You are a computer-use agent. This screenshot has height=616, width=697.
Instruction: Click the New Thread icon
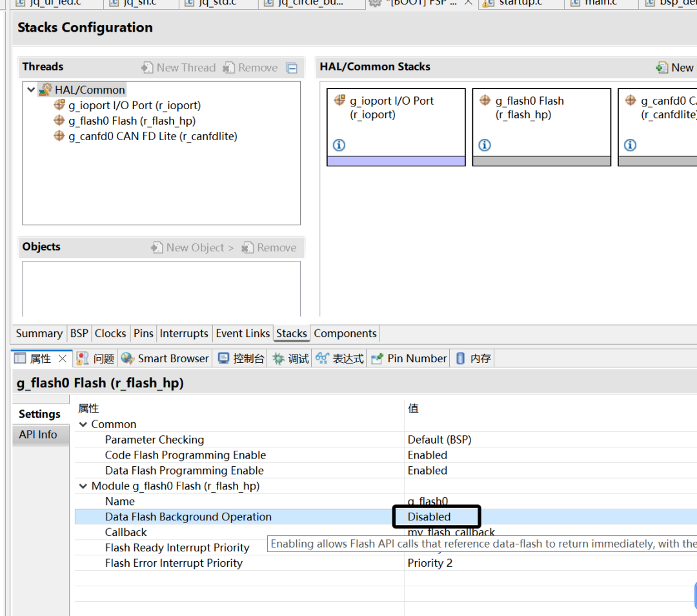pos(147,68)
